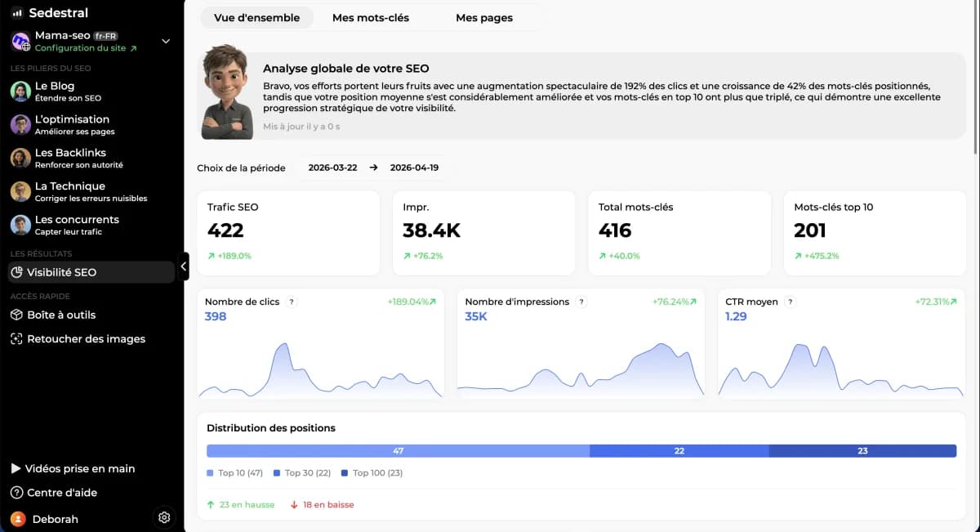The height and width of the screenshot is (532, 980).
Task: Open the Mes pages tab
Action: 485,17
